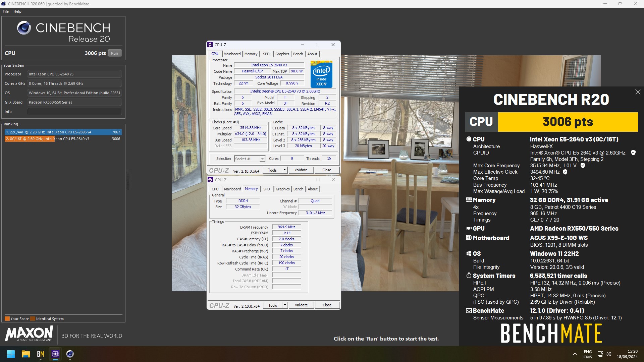Click the CPU-Z title icon in lower Memory window

tap(210, 180)
